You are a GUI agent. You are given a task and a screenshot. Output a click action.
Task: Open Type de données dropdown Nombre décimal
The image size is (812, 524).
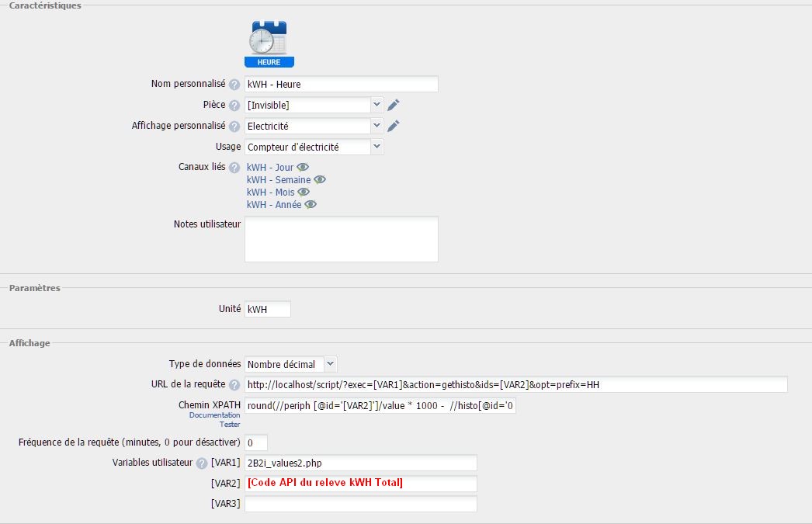(290, 364)
